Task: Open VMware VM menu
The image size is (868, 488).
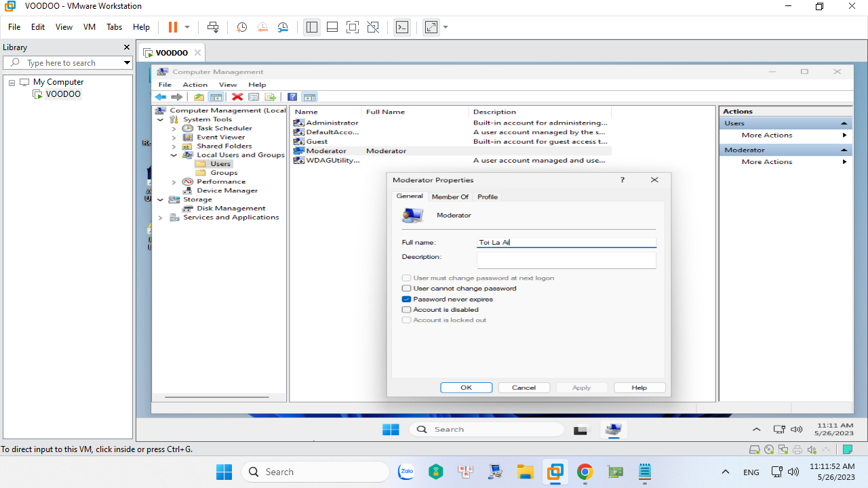Action: pyautogui.click(x=90, y=27)
